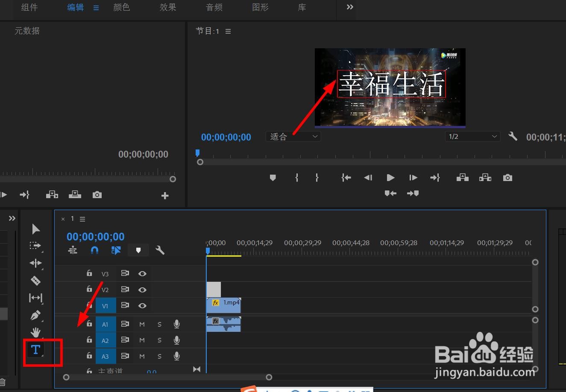
Task: Open the sequence 1 panel menu
Action: click(x=82, y=219)
